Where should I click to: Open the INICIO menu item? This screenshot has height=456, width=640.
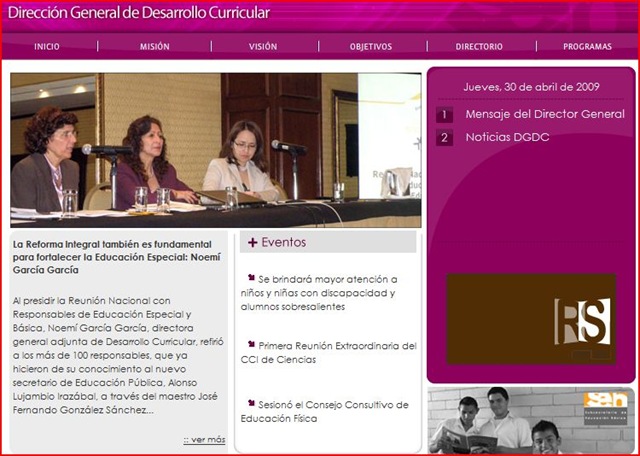pyautogui.click(x=47, y=47)
